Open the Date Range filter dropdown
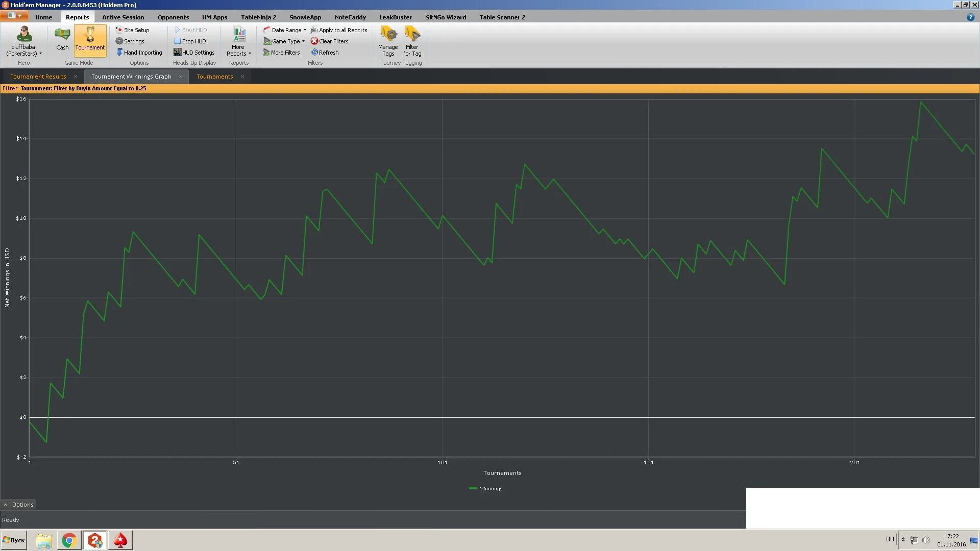The image size is (980, 551). click(x=285, y=30)
